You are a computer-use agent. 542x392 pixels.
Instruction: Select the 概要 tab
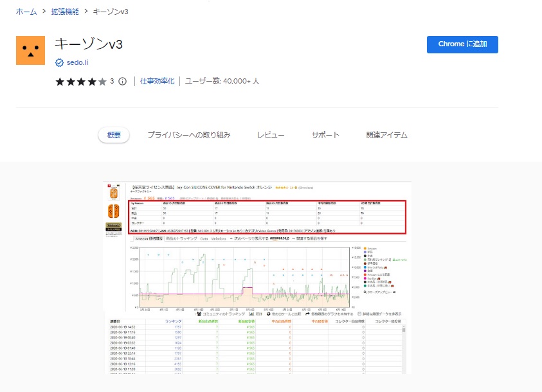click(114, 135)
